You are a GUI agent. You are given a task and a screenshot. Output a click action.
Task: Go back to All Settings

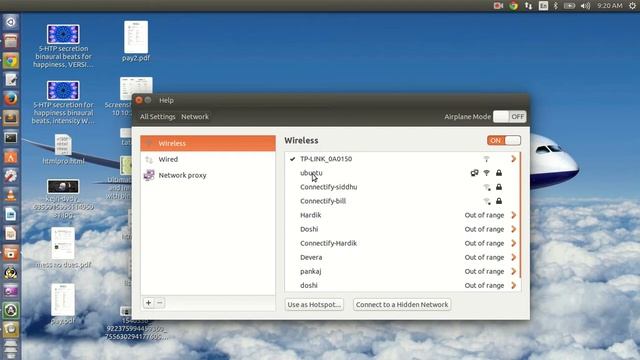click(157, 117)
